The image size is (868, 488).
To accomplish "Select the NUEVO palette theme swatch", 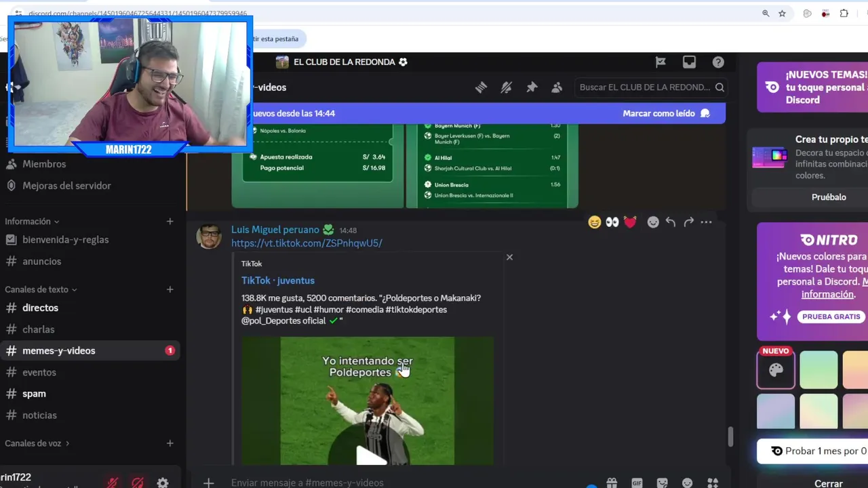I will [776, 370].
